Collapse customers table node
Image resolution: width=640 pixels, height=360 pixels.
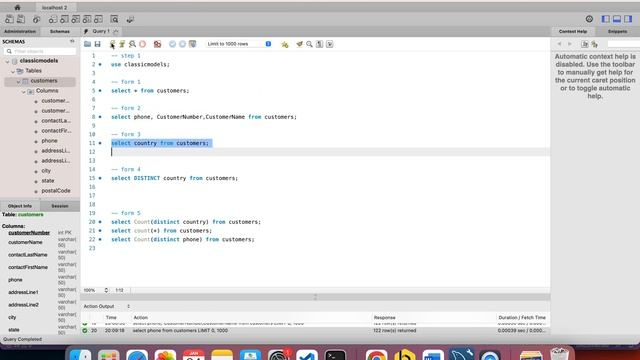(18, 82)
